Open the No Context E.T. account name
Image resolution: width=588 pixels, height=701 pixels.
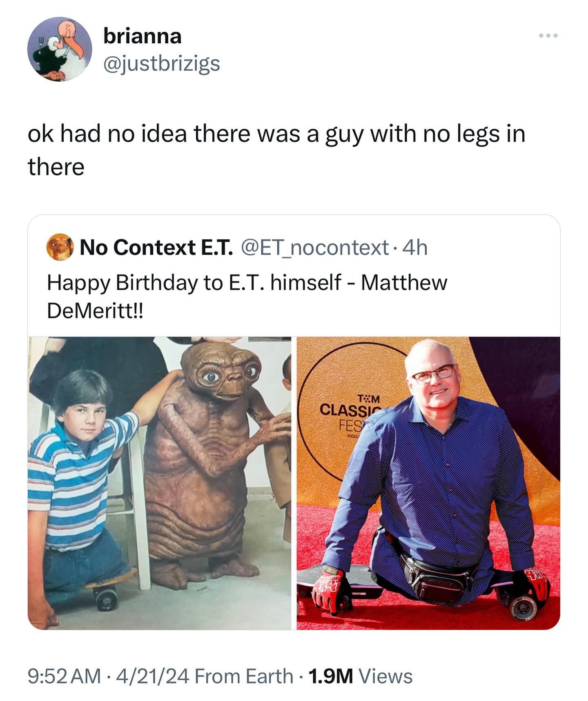click(x=156, y=247)
